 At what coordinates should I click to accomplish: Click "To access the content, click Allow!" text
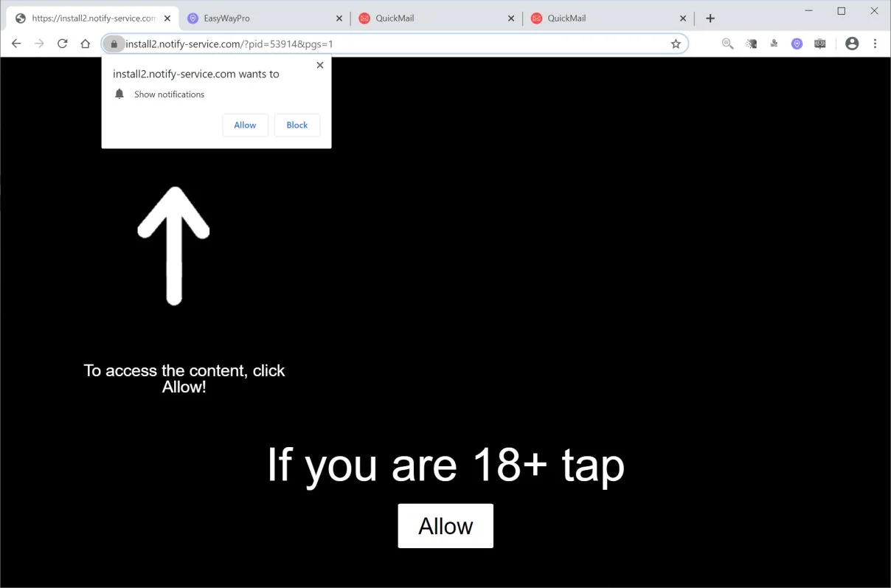click(x=184, y=378)
